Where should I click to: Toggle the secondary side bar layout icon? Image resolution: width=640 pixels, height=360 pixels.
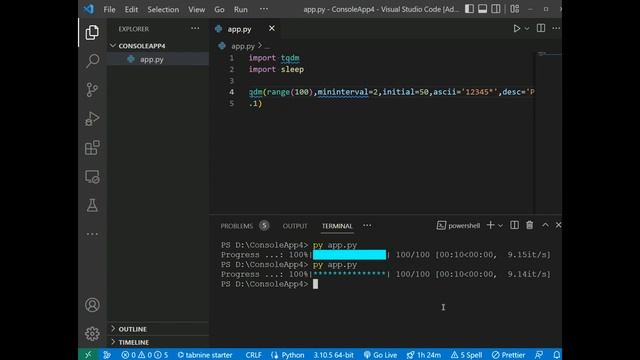(496, 9)
